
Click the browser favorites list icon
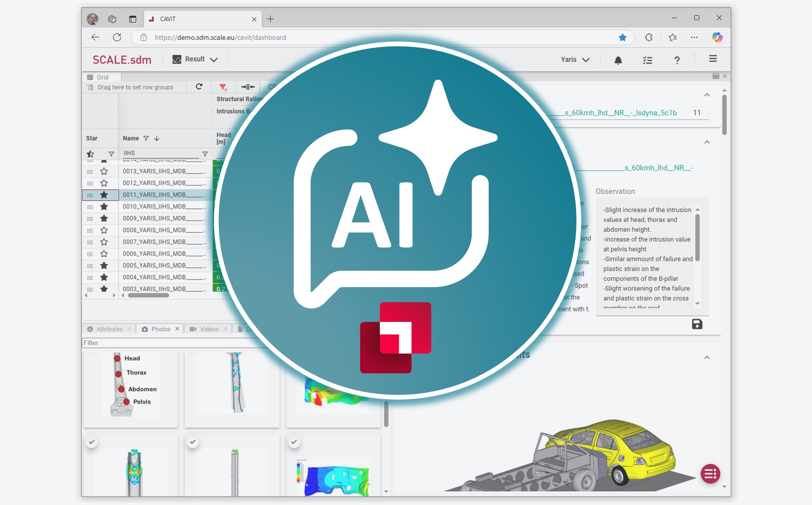coord(672,37)
